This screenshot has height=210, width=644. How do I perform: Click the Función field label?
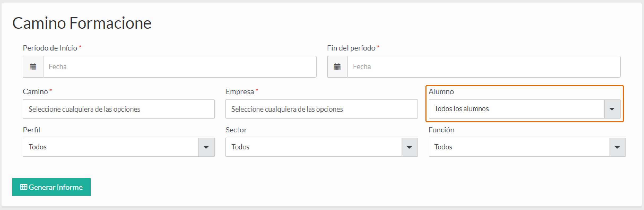[x=441, y=130]
